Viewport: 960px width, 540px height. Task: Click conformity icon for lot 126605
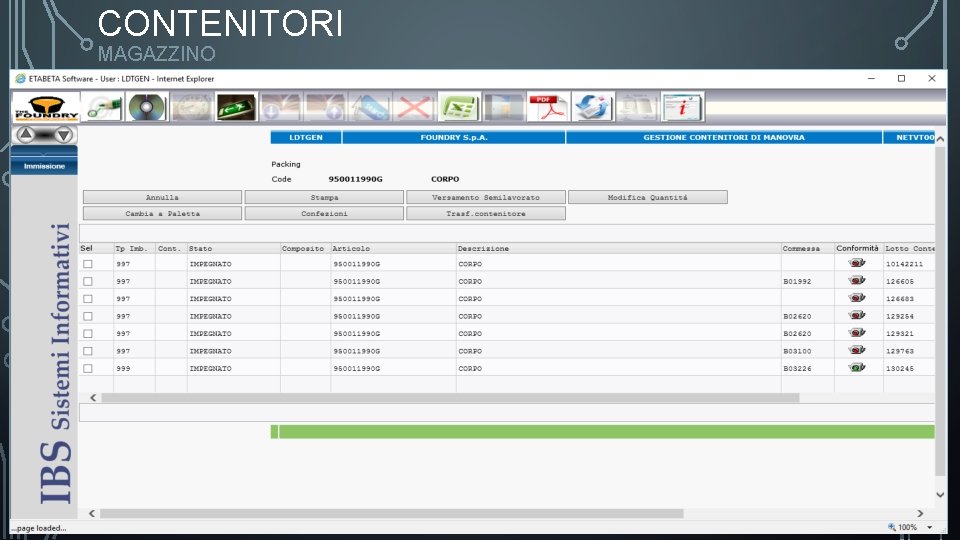pos(857,280)
